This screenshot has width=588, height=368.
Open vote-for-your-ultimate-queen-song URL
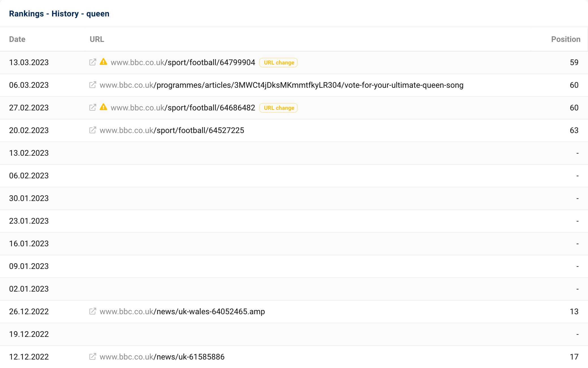coord(282,85)
